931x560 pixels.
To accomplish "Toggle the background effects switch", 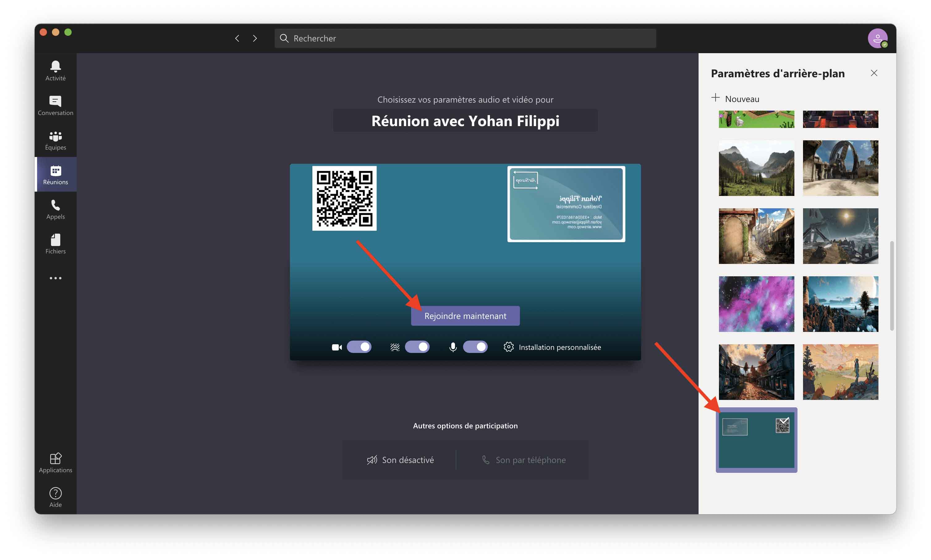I will [417, 347].
